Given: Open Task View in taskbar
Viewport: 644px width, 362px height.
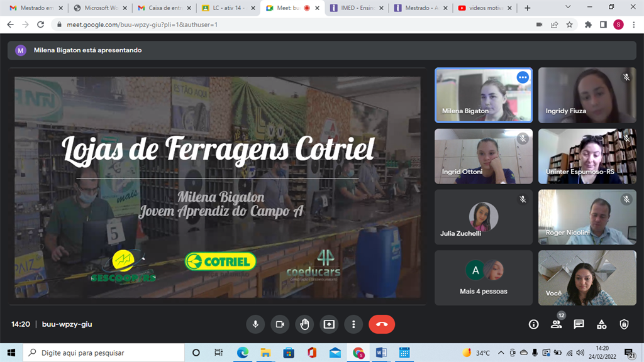Looking at the screenshot, I should pos(218,353).
